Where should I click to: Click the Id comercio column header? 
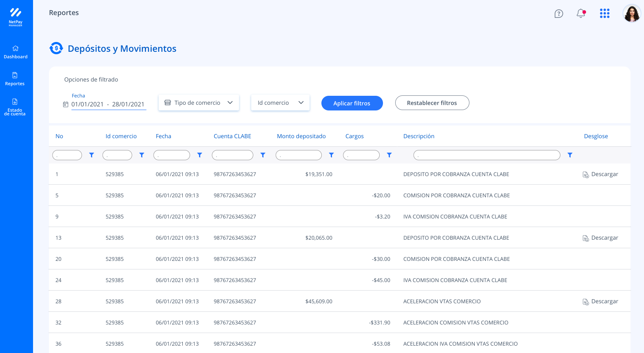(121, 136)
